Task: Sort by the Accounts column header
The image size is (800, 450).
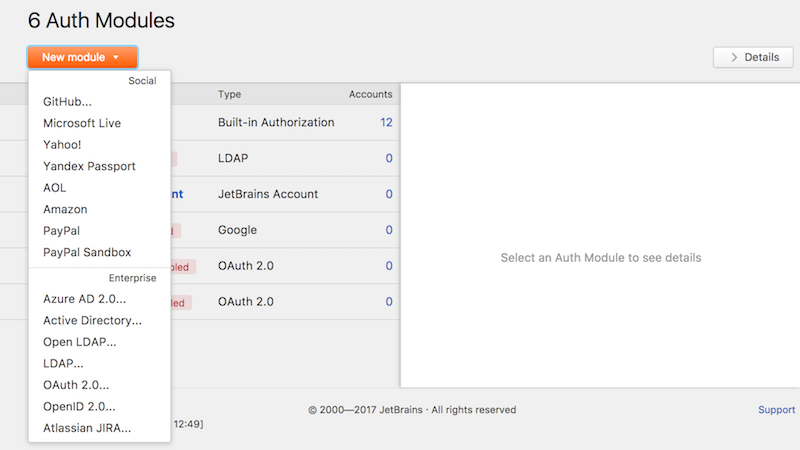Action: click(370, 94)
